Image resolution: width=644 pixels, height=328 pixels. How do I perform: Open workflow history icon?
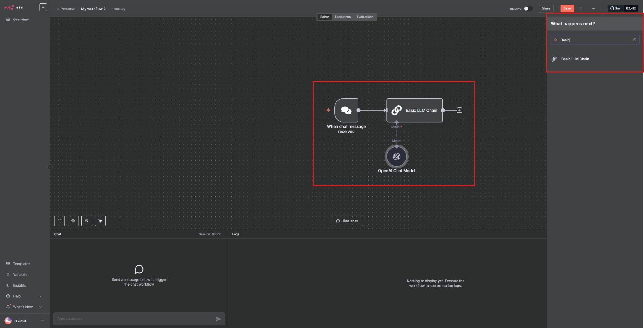pos(581,8)
